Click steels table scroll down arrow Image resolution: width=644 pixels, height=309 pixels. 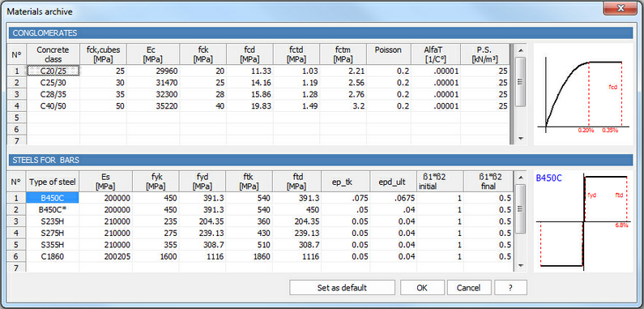(521, 266)
